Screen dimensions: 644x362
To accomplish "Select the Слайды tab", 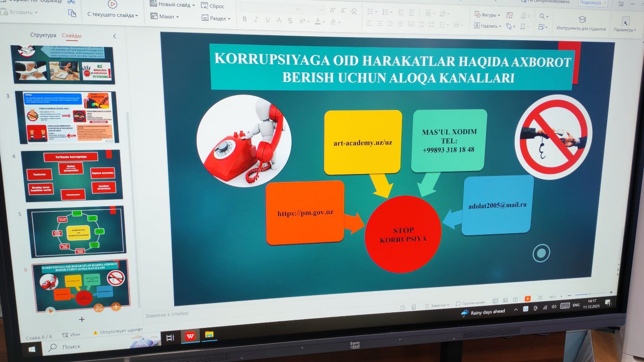I will (x=71, y=35).
